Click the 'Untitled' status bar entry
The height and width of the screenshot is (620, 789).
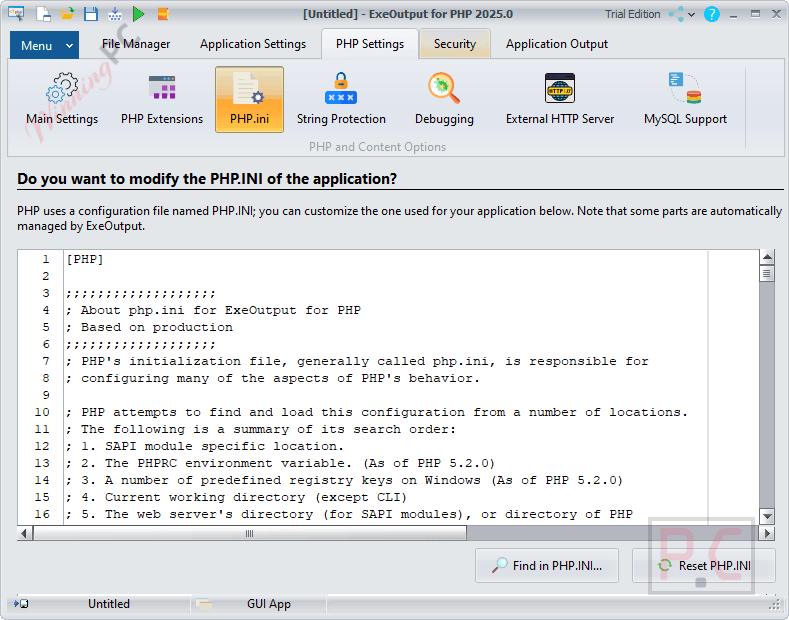click(x=109, y=604)
